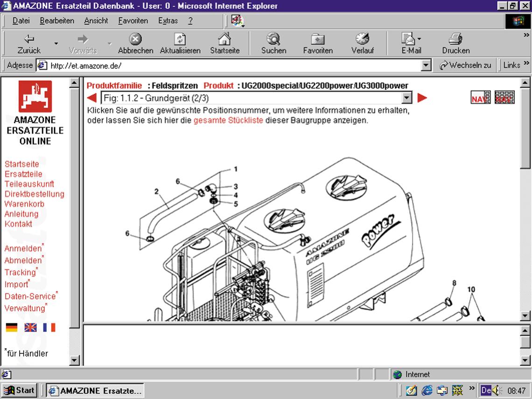Image resolution: width=532 pixels, height=399 pixels.
Task: Open the Bearbeiten menu
Action: coord(57,21)
